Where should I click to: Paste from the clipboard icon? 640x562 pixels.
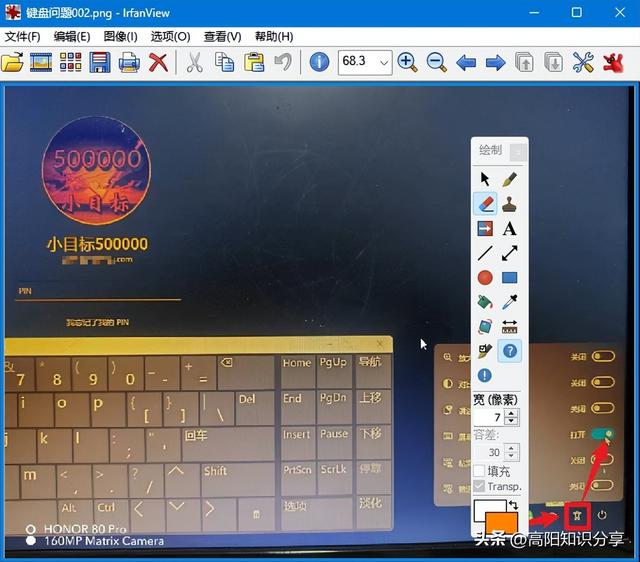[253, 62]
